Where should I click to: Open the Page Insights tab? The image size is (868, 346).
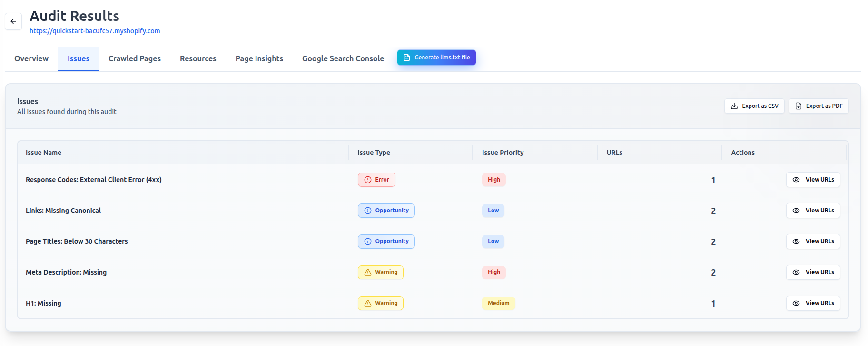259,58
